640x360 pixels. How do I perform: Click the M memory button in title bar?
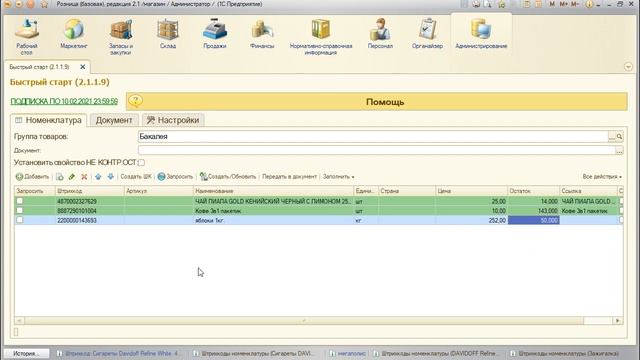point(552,4)
